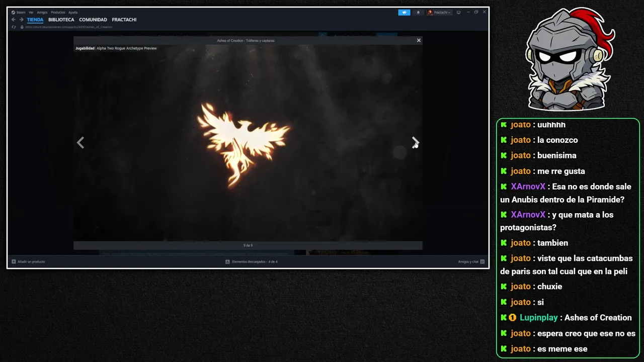The image size is (644, 362).
Task: Go back with the left arrow navigation icon
Action: coord(14,20)
